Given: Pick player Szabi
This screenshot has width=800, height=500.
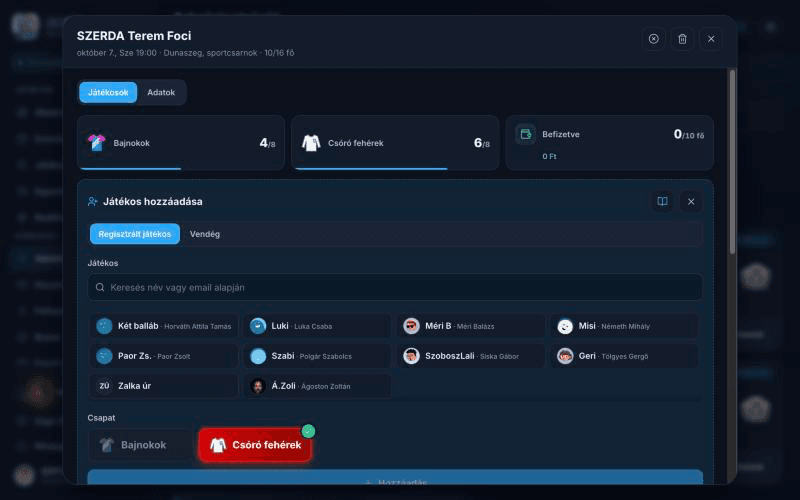Looking at the screenshot, I should (x=317, y=356).
